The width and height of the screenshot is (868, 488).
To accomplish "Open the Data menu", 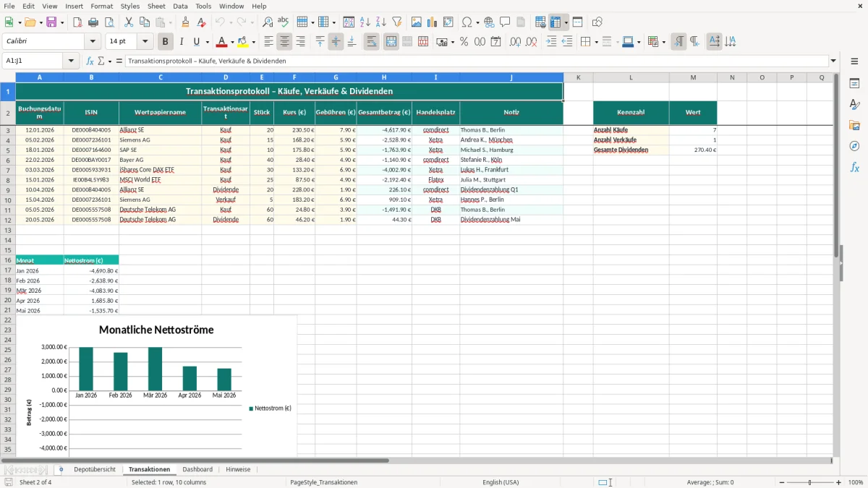I will coord(180,6).
